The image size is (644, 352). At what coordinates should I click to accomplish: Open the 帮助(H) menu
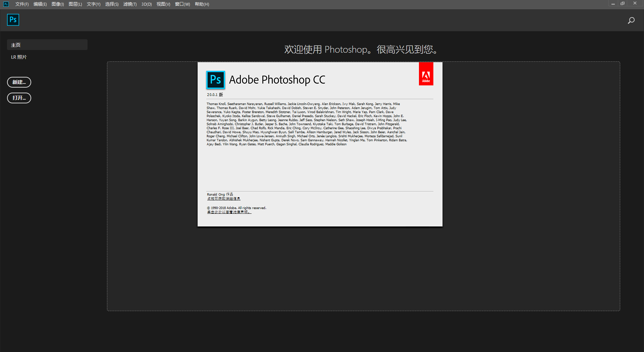(x=202, y=4)
